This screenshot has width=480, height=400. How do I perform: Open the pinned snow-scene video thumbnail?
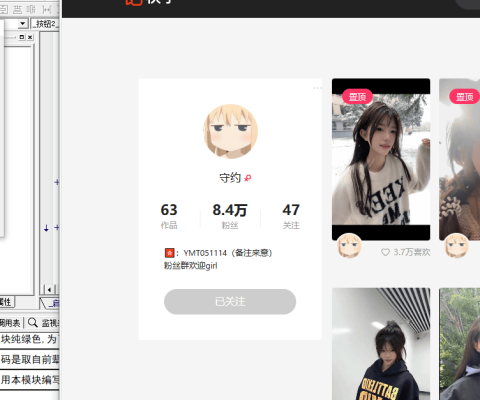(381, 159)
